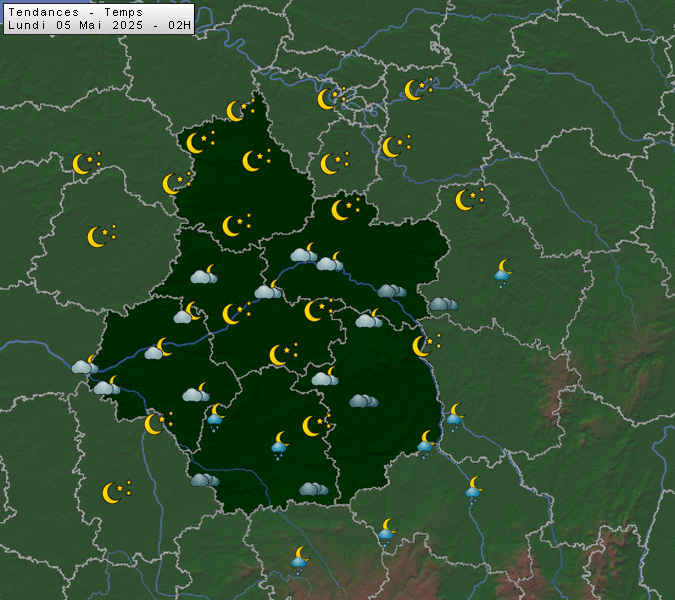675x600 pixels.
Task: Click the "Lundi 05 Mai 2025 - 02H" date label
Action: pos(99,25)
